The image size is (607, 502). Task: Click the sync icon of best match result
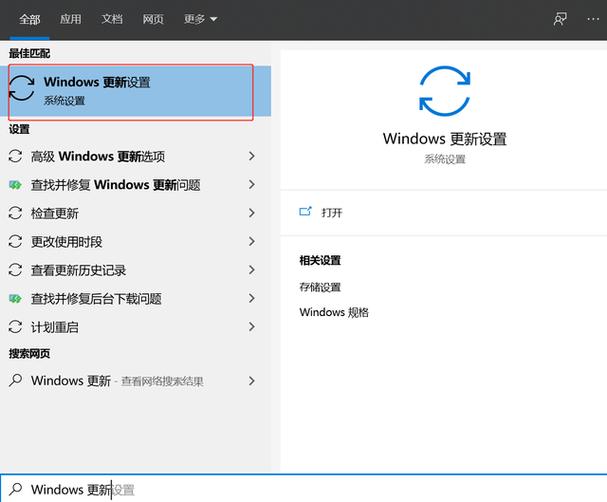pyautogui.click(x=22, y=88)
